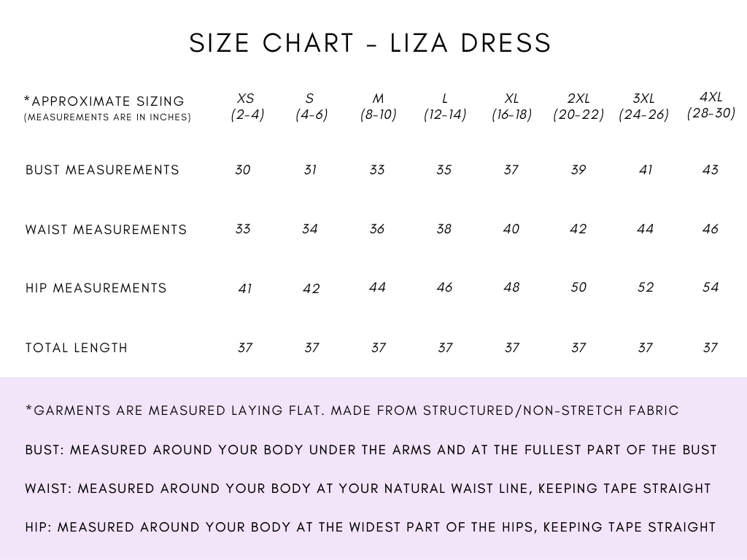
Task: Click the waist value 40 for XL
Action: point(511,229)
